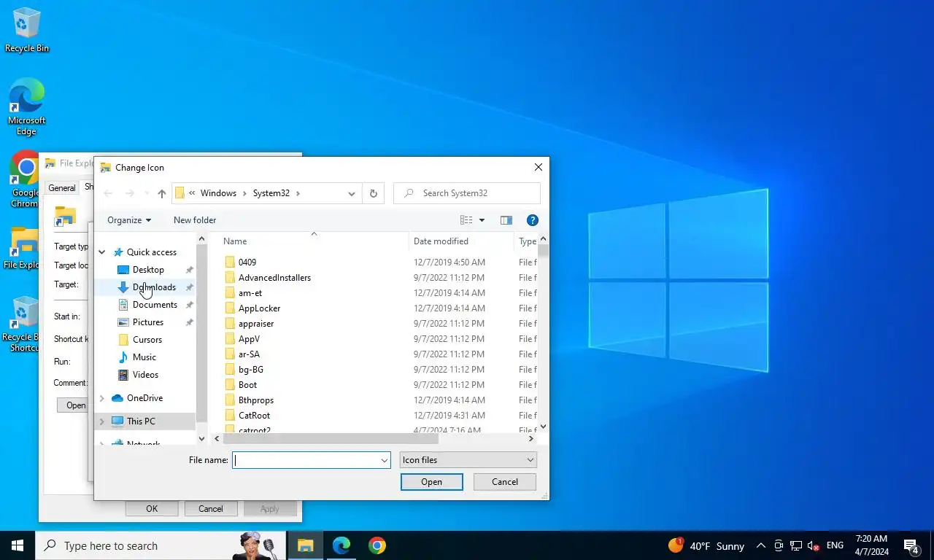Select This PC in navigation pane
Image resolution: width=934 pixels, height=560 pixels.
coord(141,421)
